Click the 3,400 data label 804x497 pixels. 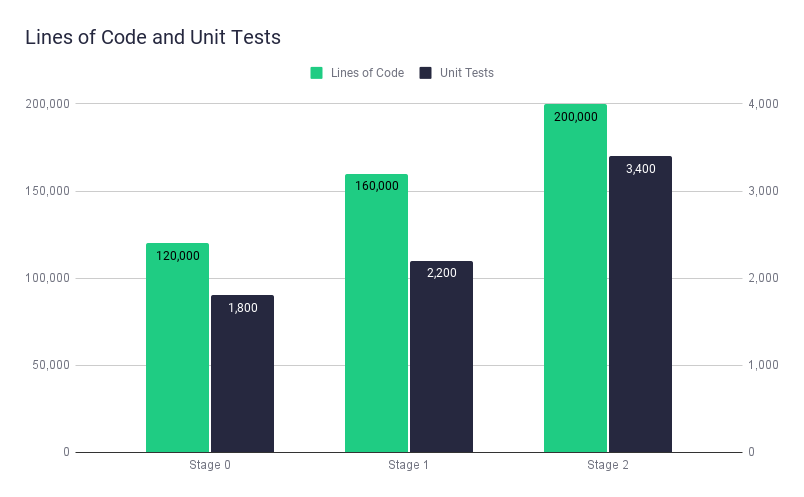coord(640,169)
